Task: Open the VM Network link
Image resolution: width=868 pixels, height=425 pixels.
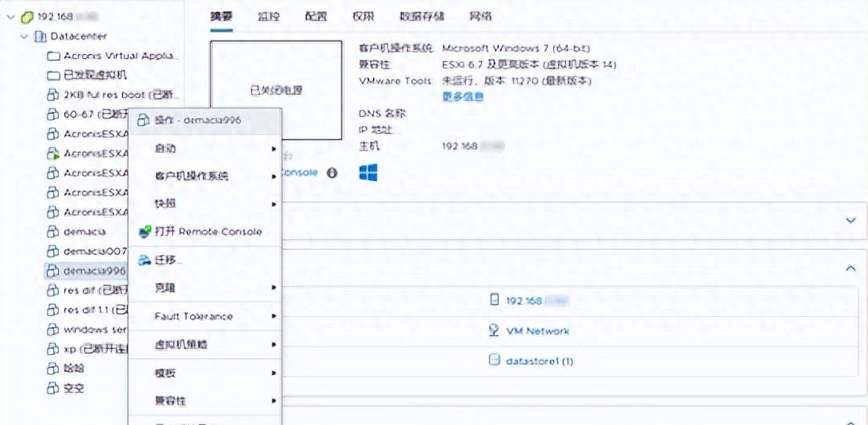Action: click(x=537, y=332)
